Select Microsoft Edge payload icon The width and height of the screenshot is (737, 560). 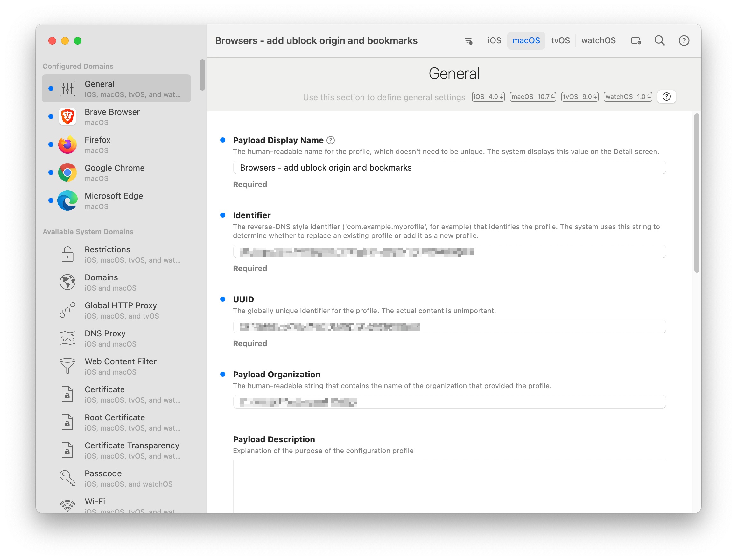(67, 201)
